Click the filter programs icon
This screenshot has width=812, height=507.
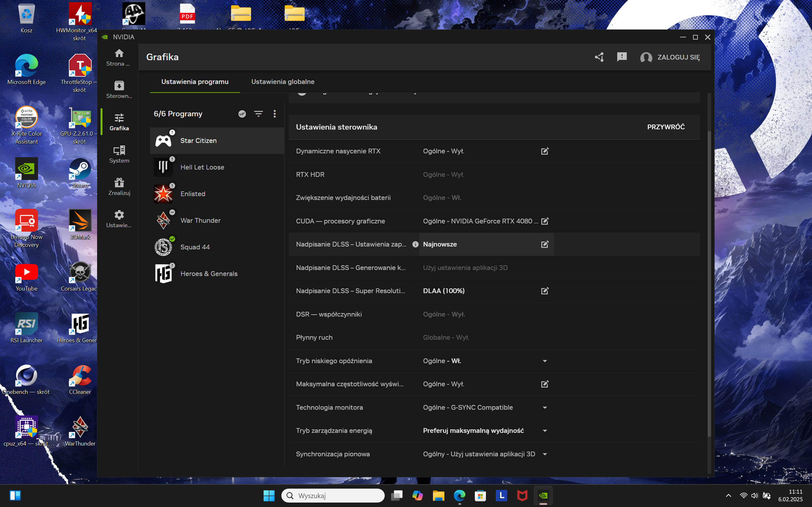coord(259,114)
